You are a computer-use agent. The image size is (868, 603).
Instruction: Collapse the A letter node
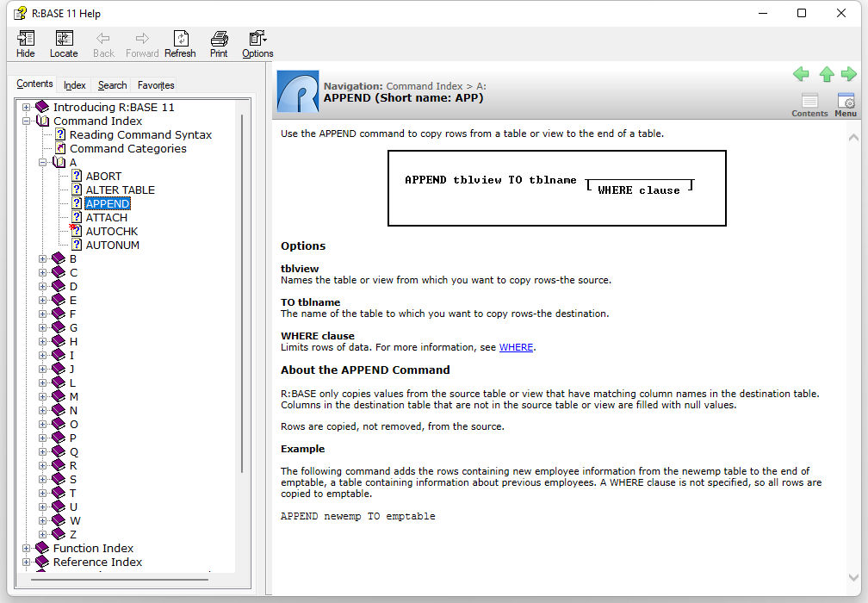(43, 163)
